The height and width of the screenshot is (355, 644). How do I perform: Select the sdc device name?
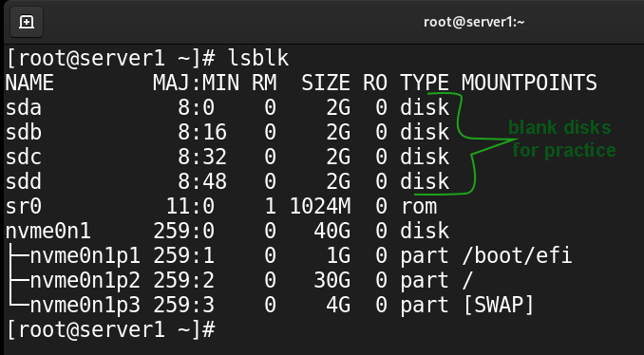(24, 157)
